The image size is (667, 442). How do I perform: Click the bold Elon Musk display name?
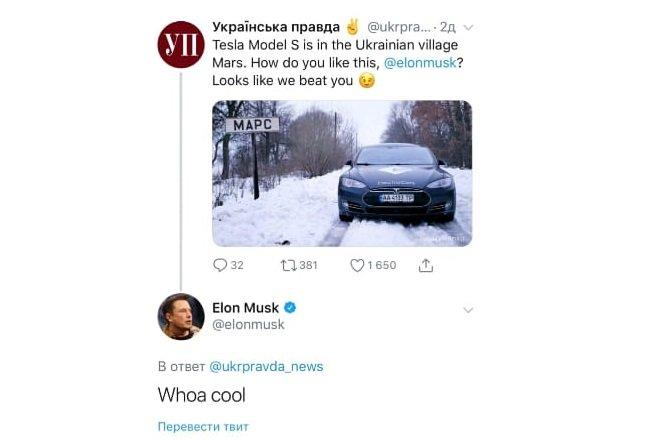pos(246,307)
